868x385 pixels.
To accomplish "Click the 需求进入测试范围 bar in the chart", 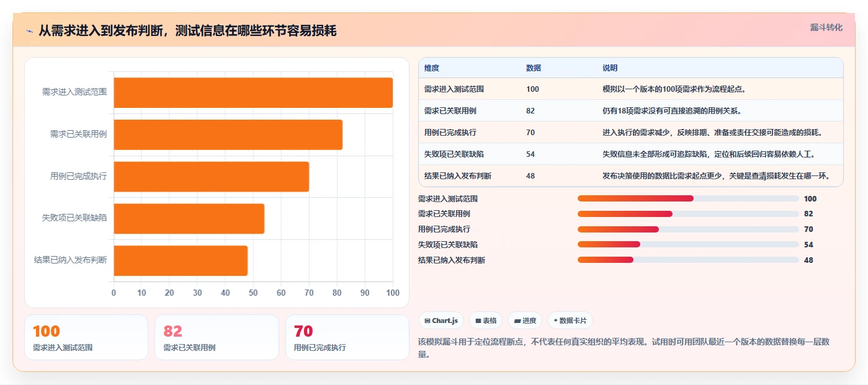I will (253, 92).
